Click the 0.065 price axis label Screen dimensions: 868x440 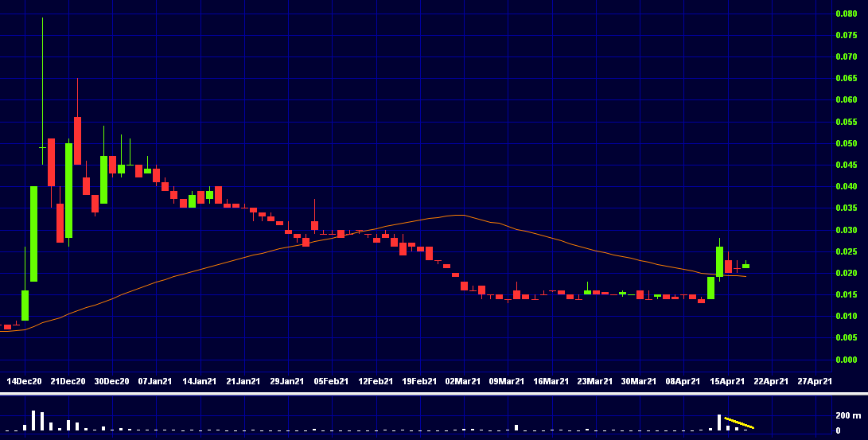point(846,79)
